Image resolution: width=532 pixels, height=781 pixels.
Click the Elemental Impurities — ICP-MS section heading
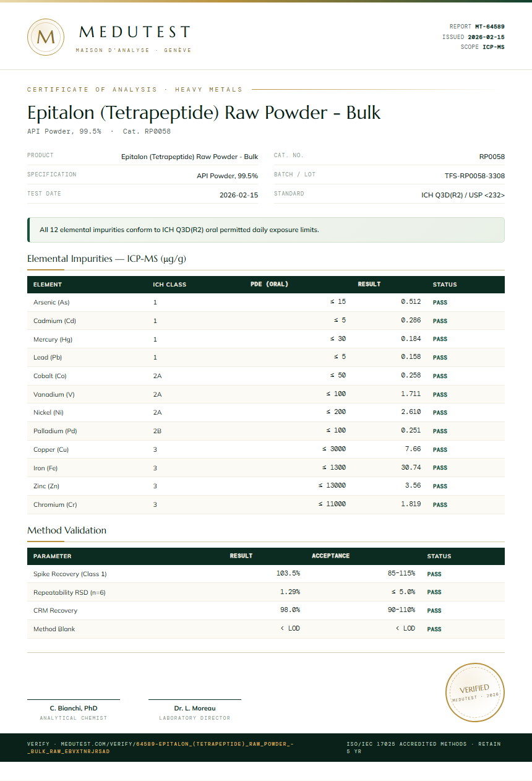[x=106, y=259]
